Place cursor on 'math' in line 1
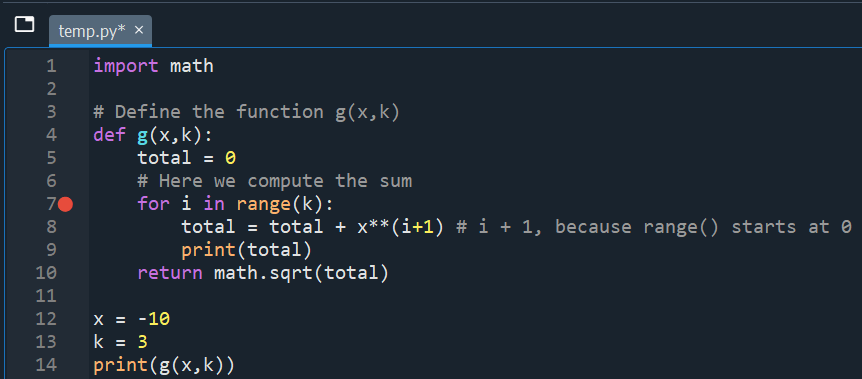This screenshot has width=862, height=379. pos(192,67)
